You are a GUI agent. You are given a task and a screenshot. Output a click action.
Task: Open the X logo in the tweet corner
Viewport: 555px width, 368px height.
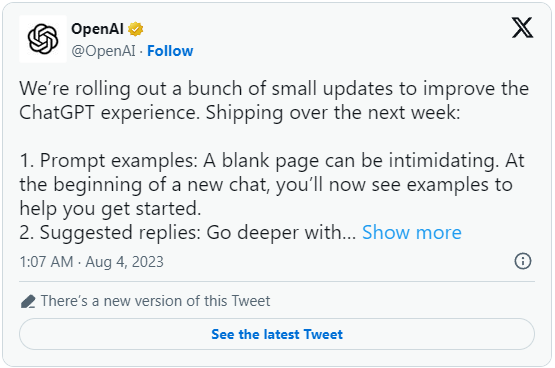(x=522, y=28)
